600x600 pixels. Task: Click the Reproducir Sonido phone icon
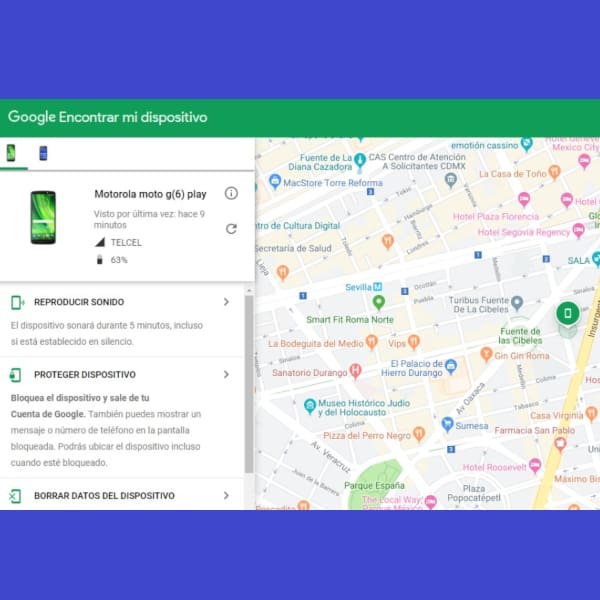coord(17,302)
